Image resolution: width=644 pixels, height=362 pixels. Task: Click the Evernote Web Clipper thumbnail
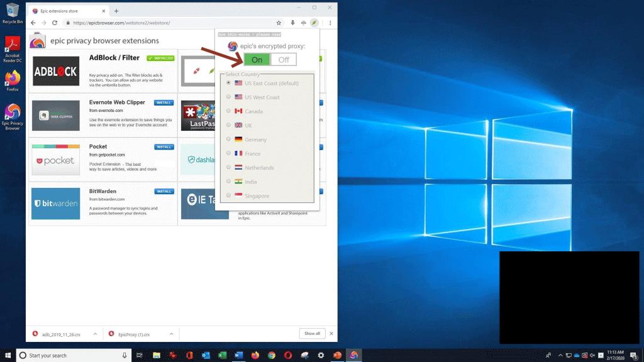pos(56,116)
